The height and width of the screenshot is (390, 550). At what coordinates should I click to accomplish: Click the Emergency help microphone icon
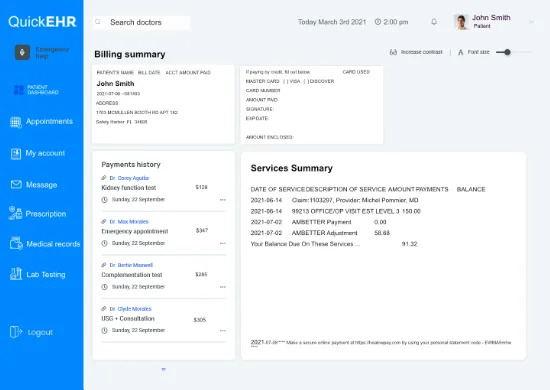[22, 52]
